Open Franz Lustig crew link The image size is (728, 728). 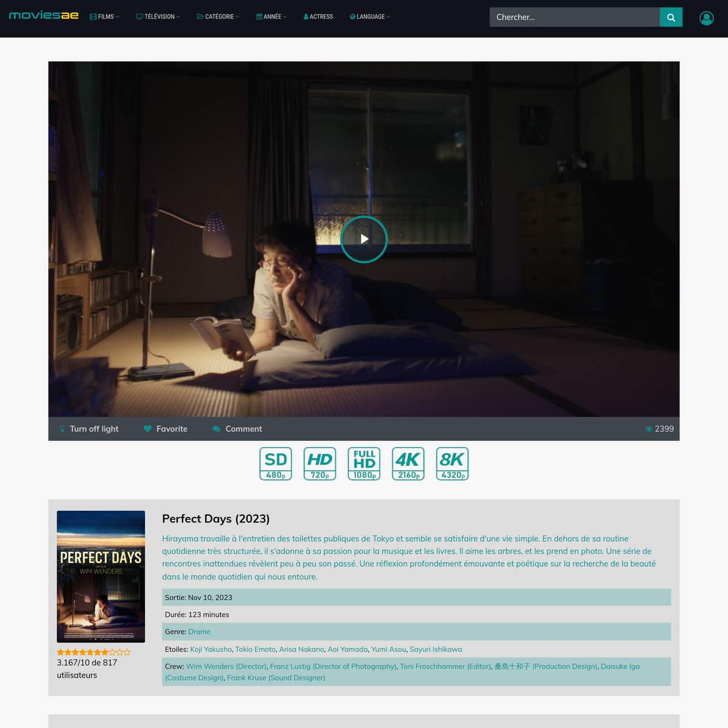[333, 666]
